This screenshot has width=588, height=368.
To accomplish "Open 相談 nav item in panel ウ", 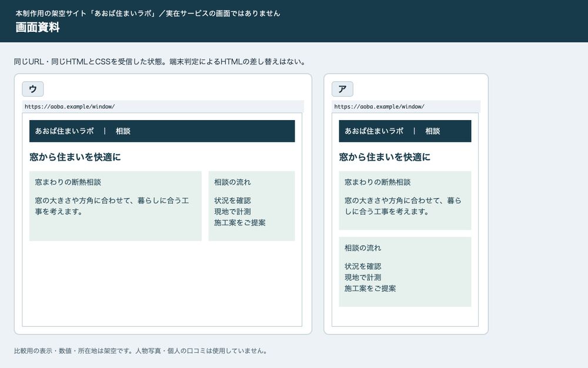I will pyautogui.click(x=123, y=131).
